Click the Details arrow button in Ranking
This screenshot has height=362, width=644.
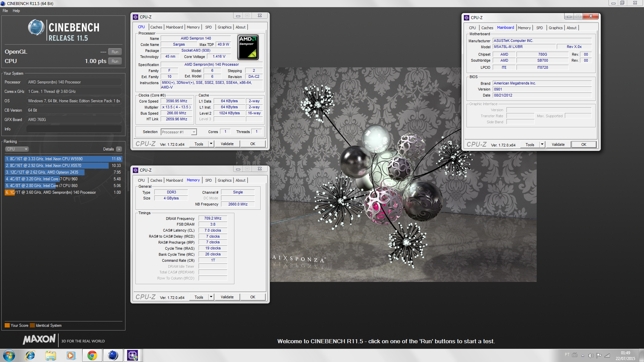(119, 149)
